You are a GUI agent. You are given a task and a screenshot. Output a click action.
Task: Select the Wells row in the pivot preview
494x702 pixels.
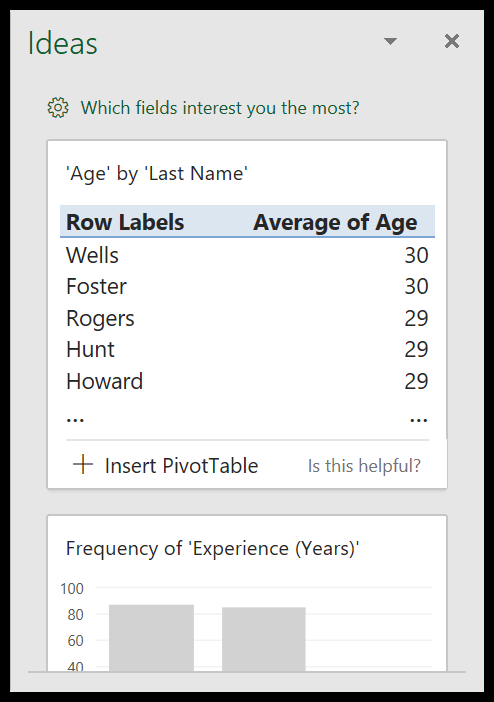click(x=247, y=255)
